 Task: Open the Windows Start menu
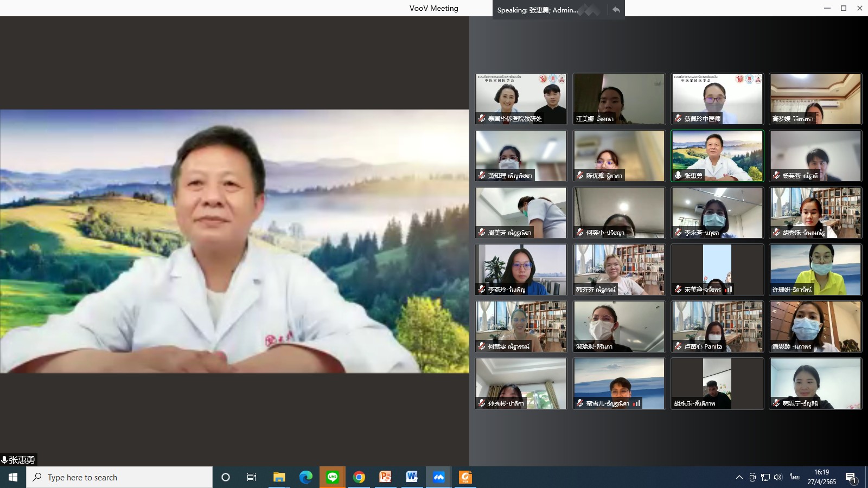(13, 477)
